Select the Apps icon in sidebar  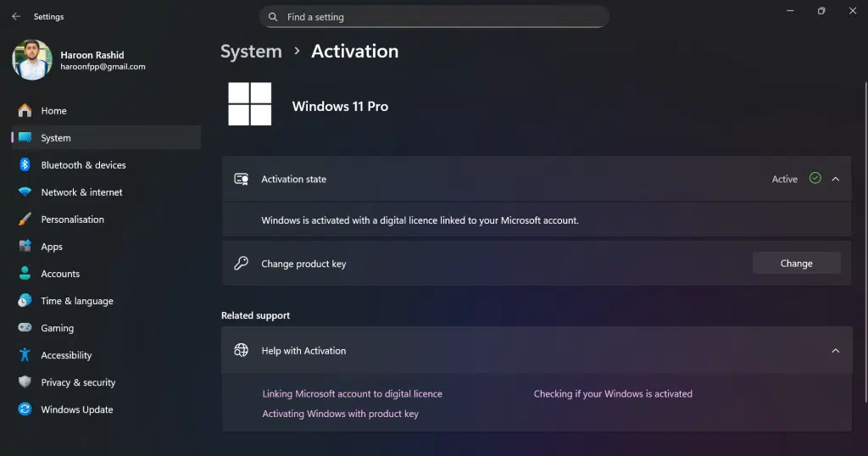25,247
